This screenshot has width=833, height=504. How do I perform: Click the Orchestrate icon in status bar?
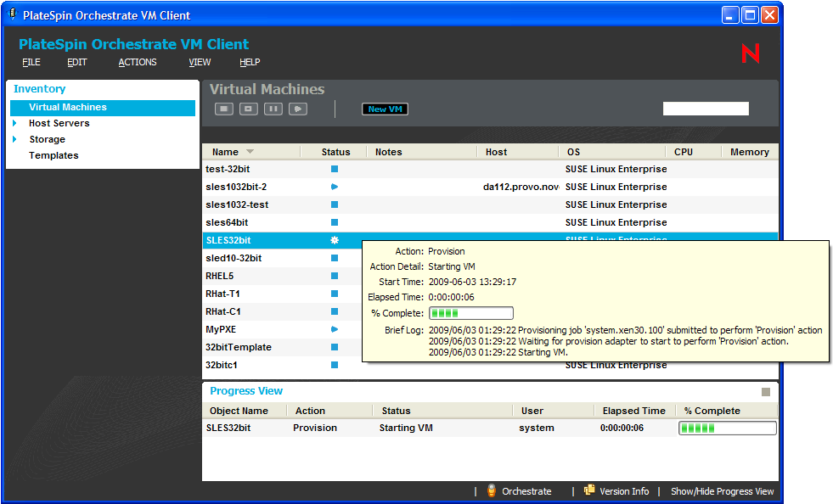(491, 491)
